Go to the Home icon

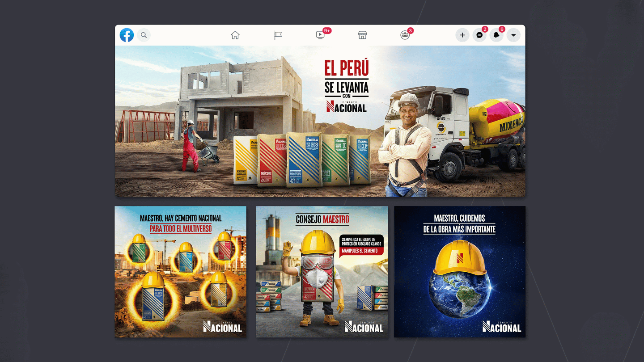(235, 35)
